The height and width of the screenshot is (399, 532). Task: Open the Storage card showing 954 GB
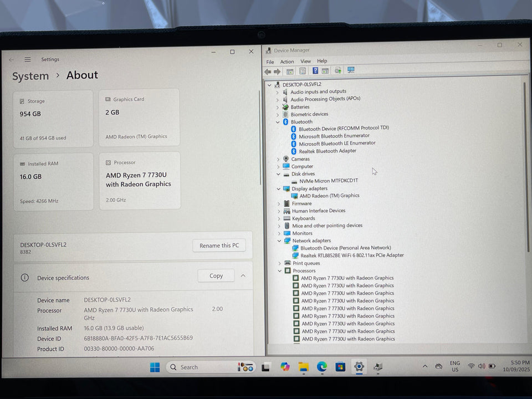click(x=53, y=119)
